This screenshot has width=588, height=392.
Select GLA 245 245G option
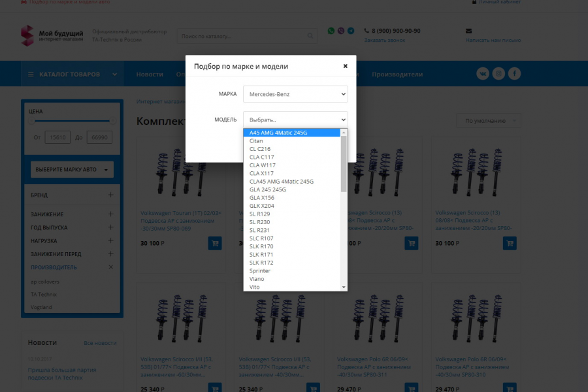[292, 189]
